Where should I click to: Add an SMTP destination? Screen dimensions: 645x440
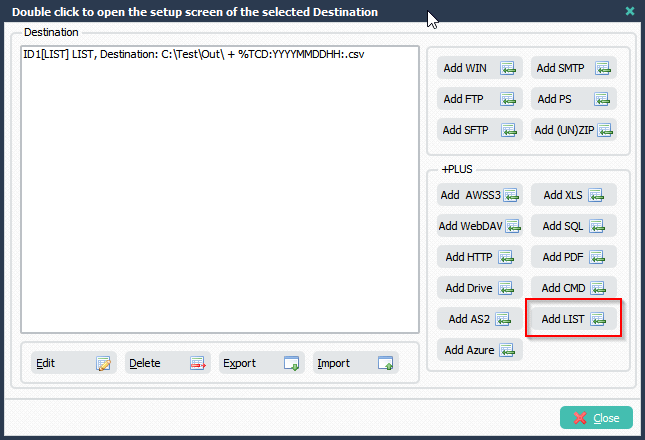click(573, 68)
